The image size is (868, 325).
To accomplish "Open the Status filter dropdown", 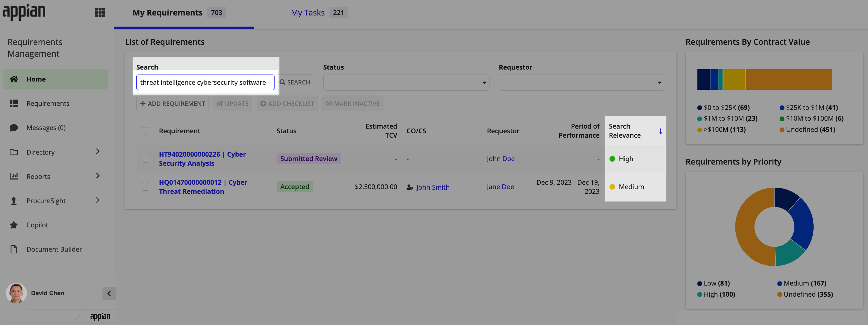I will click(x=406, y=83).
